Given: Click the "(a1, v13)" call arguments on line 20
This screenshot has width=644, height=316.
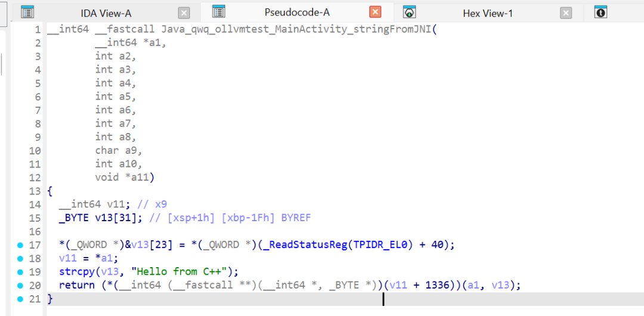Looking at the screenshot, I should (x=488, y=285).
